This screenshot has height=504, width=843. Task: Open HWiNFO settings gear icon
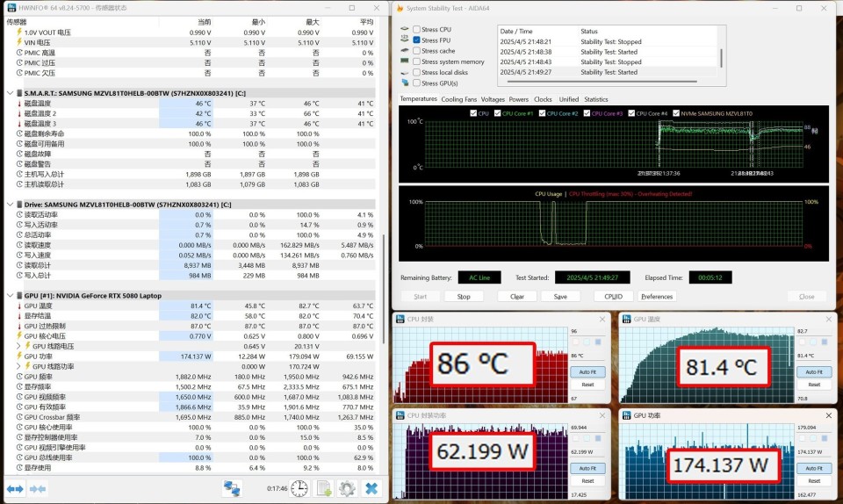[x=347, y=488]
